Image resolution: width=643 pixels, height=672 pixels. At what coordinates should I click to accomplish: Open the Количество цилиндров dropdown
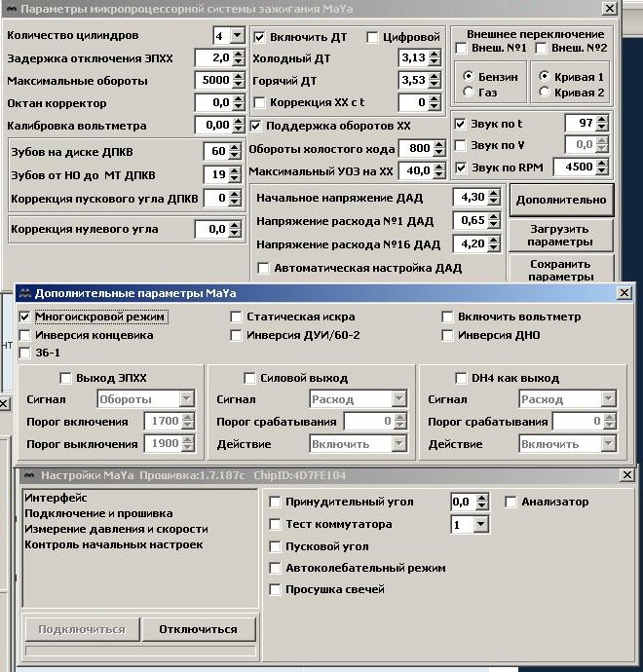click(x=236, y=35)
